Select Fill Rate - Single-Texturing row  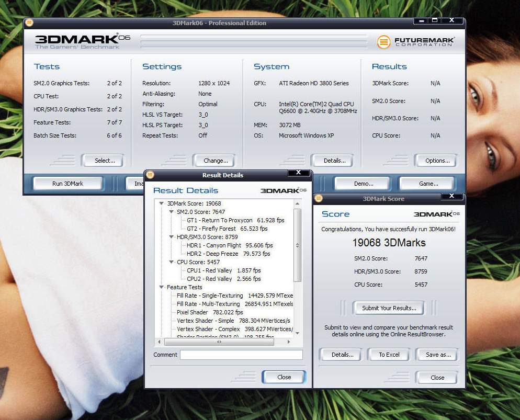click(x=235, y=296)
